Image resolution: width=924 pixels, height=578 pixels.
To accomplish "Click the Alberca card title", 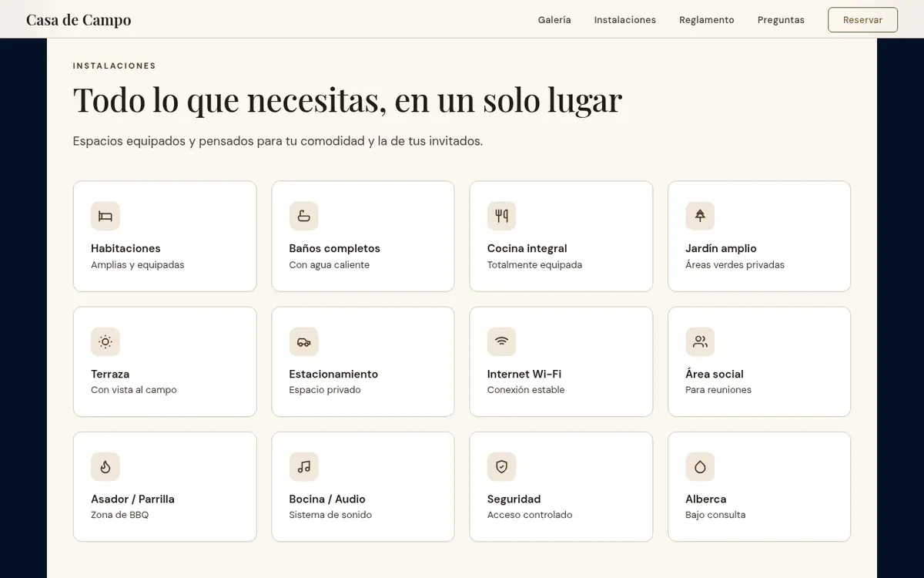I will click(x=706, y=499).
